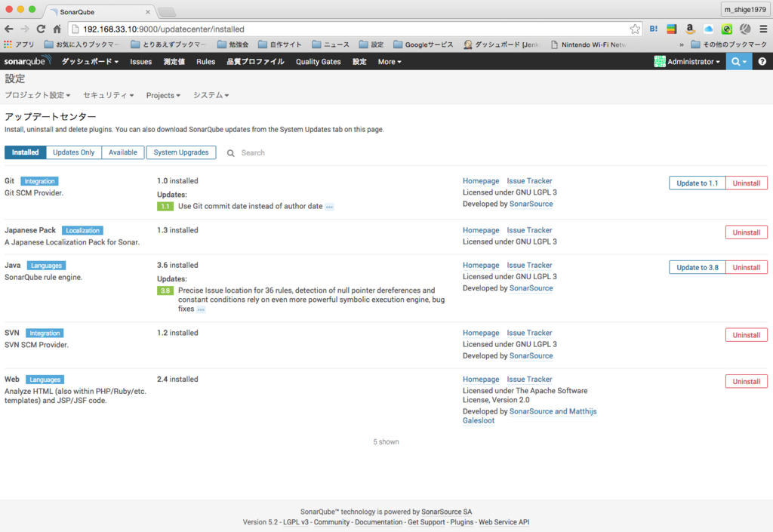
Task: Click Integration category tag on Git
Action: (x=39, y=181)
